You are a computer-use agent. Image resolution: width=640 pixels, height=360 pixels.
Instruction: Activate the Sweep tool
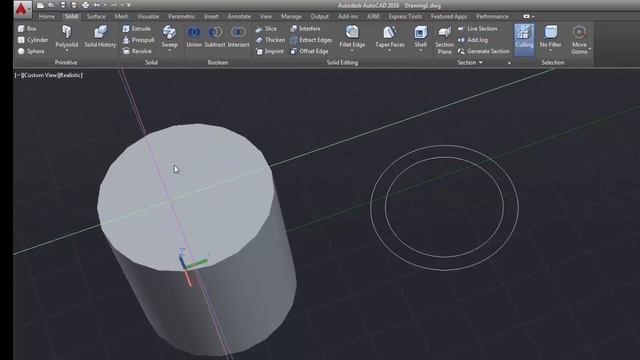(x=169, y=37)
